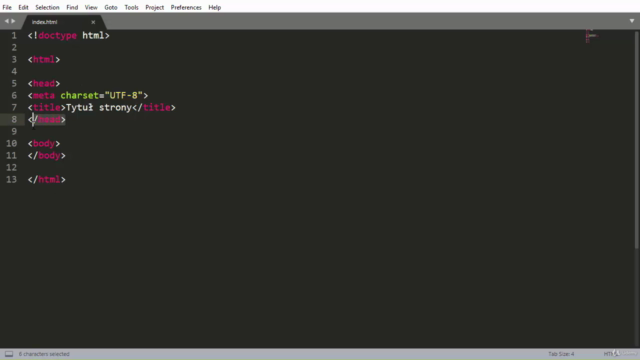Go to next tab with right arrow
The width and height of the screenshot is (640, 360).
point(13,21)
